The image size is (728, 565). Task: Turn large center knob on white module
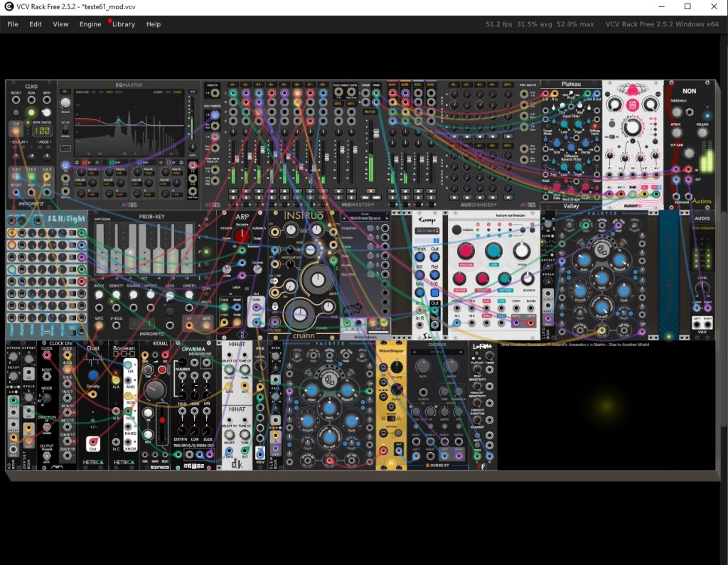point(632,127)
